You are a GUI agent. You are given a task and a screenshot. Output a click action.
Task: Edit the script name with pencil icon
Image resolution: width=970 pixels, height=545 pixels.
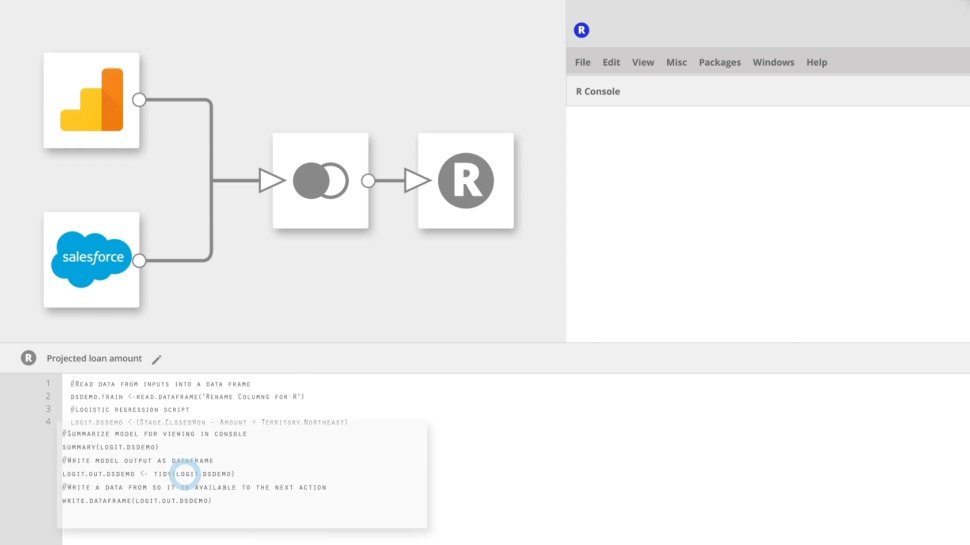(157, 359)
